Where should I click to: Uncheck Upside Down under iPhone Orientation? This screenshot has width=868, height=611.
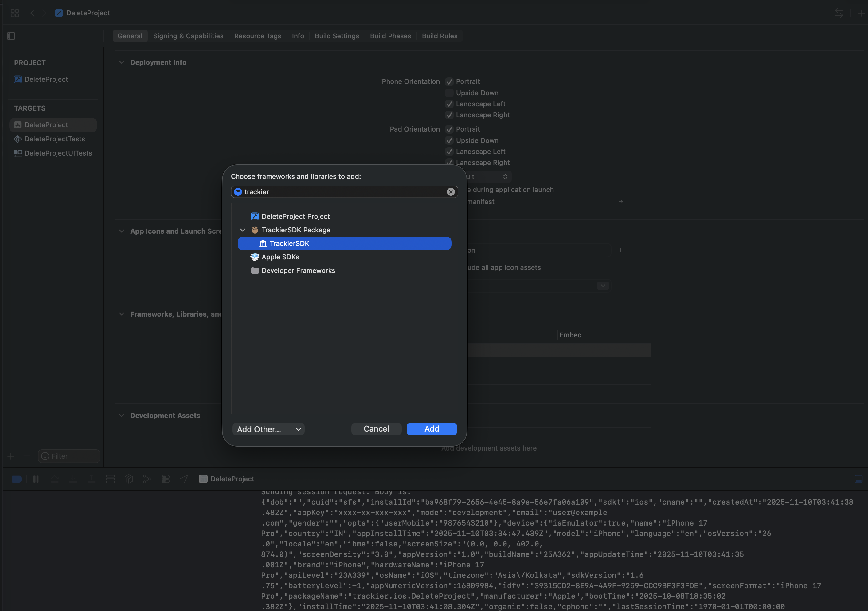pyautogui.click(x=449, y=93)
